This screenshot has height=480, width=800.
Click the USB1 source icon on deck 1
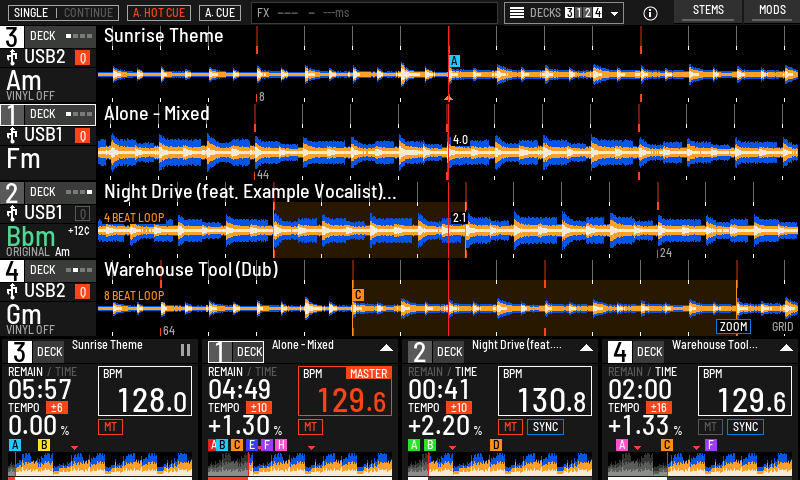coord(12,136)
